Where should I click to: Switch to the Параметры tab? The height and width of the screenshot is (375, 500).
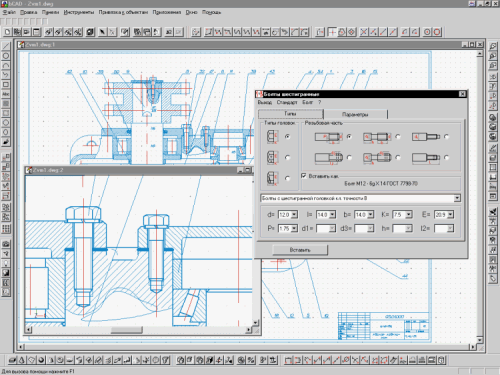point(355,114)
